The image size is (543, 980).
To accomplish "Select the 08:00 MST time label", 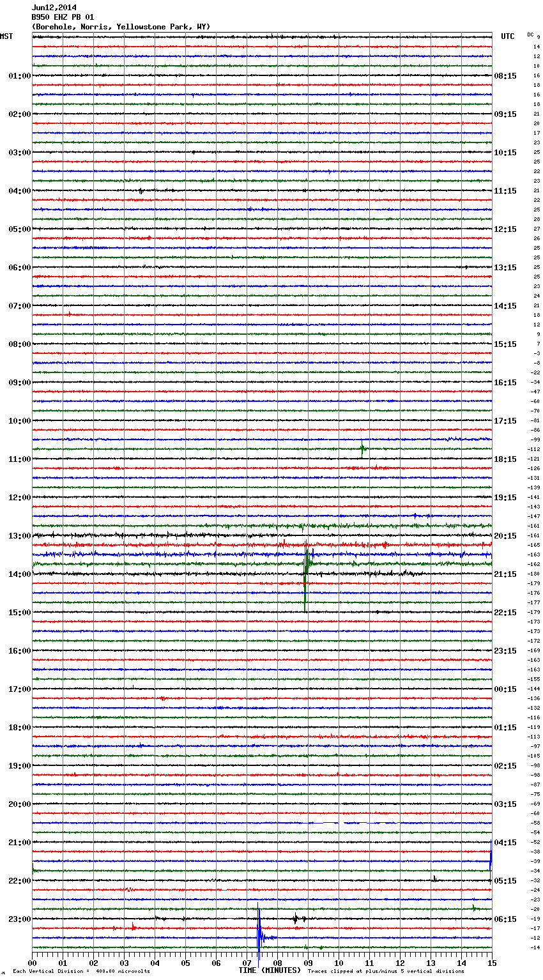I will pyautogui.click(x=20, y=344).
